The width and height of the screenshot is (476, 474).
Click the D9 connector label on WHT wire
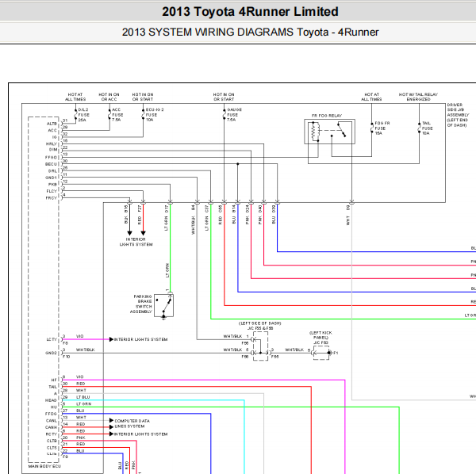pyautogui.click(x=348, y=208)
